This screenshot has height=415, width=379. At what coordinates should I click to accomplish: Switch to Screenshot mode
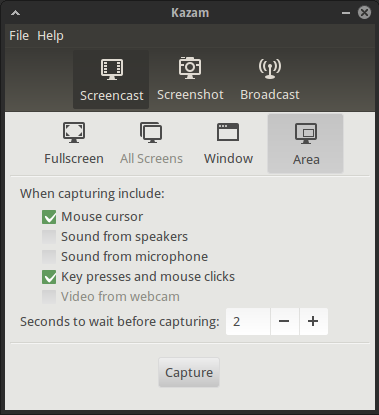point(190,80)
